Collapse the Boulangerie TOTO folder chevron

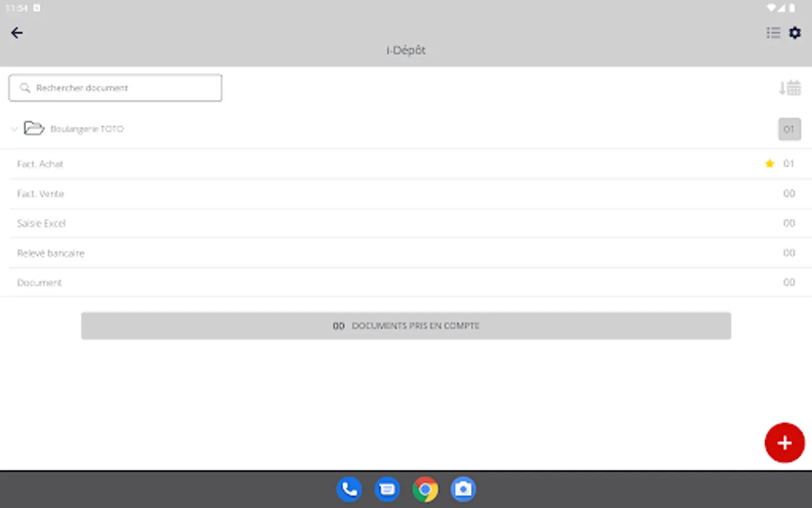pyautogui.click(x=14, y=129)
